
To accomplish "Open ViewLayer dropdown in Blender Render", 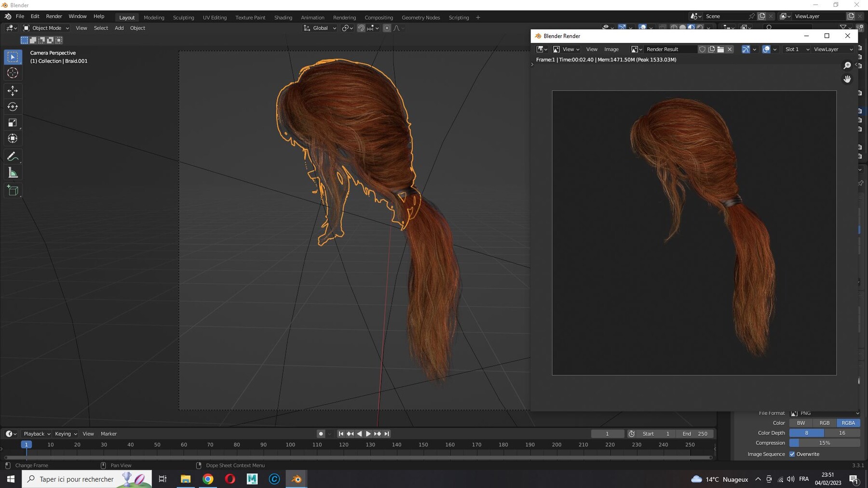I will tap(833, 49).
